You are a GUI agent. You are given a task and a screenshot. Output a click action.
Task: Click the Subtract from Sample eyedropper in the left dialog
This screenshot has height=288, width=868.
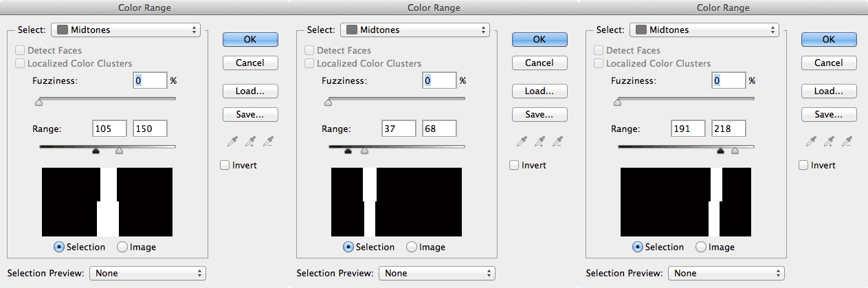point(268,142)
